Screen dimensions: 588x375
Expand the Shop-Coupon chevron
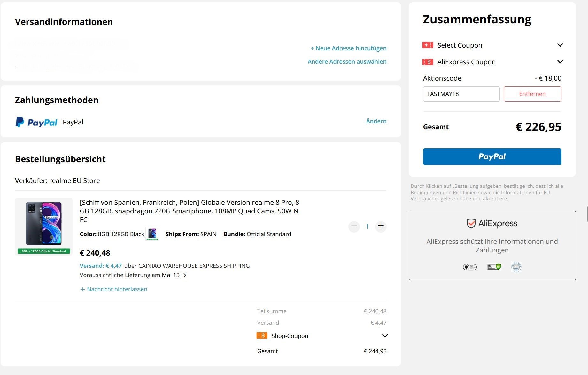pyautogui.click(x=385, y=336)
